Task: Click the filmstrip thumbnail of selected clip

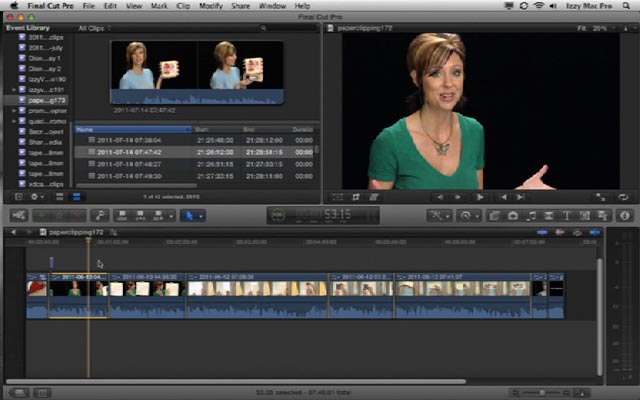Action: coord(198,73)
